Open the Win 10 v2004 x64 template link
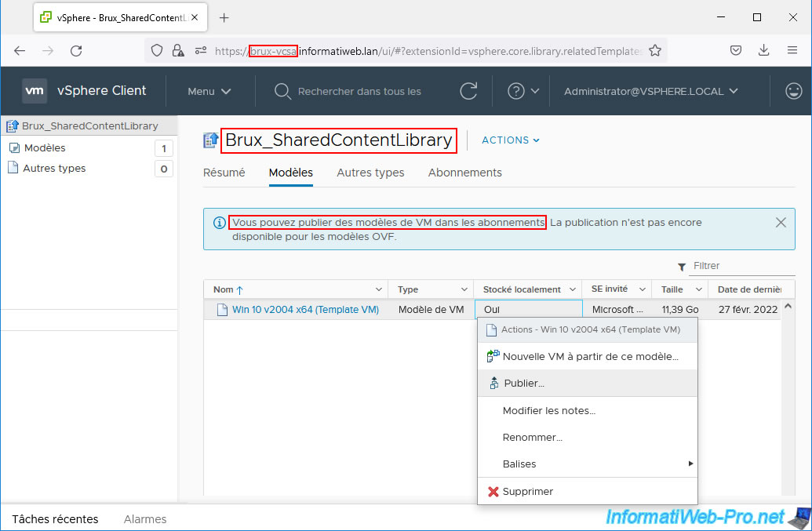This screenshot has height=531, width=812. pyautogui.click(x=305, y=310)
